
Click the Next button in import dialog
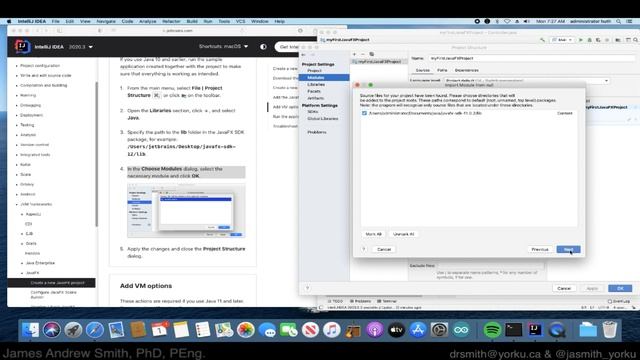coord(568,249)
